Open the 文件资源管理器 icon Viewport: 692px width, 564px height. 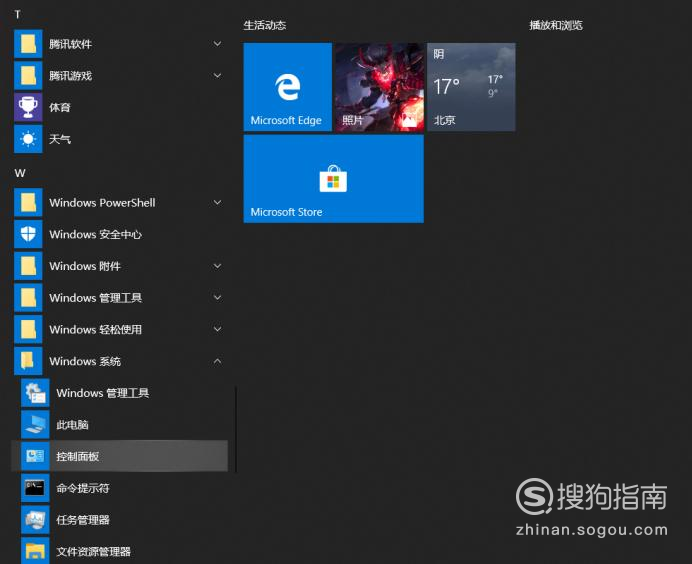point(35,551)
